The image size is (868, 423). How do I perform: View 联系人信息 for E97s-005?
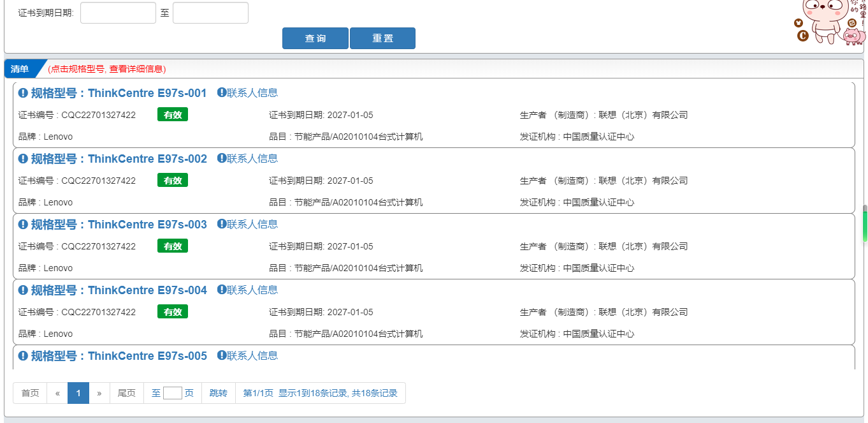pyautogui.click(x=252, y=355)
